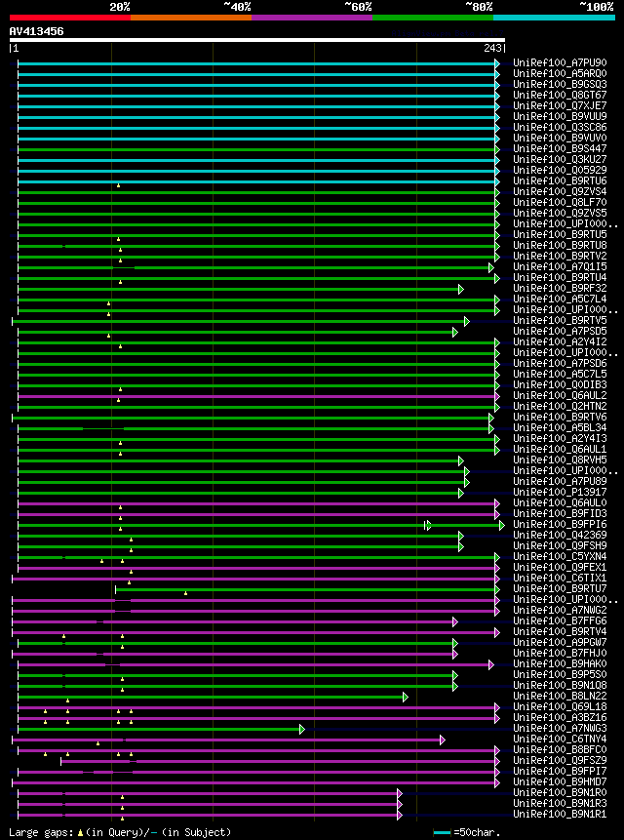Select the UniRef100_B9VUV0 label

[x=560, y=138]
